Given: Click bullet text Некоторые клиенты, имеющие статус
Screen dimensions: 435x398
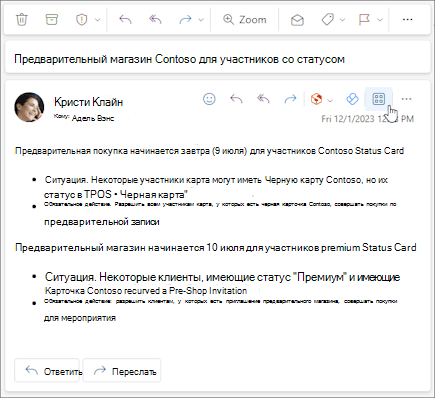Looking at the screenshot, I should pyautogui.click(x=222, y=277).
